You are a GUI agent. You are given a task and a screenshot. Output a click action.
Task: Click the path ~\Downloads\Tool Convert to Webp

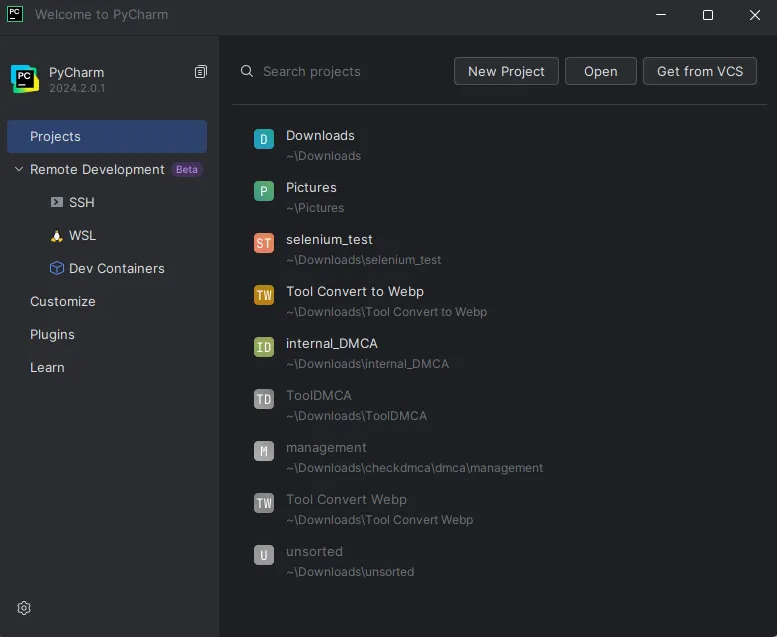pyautogui.click(x=387, y=312)
